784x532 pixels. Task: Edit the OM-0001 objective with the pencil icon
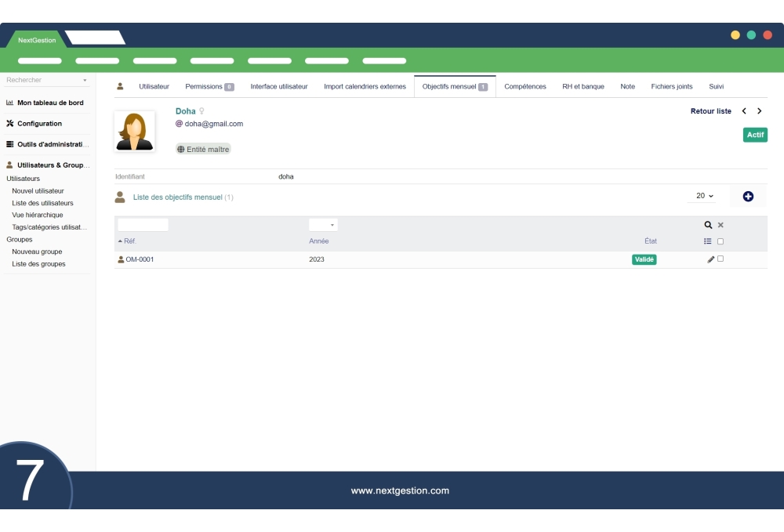pyautogui.click(x=710, y=259)
